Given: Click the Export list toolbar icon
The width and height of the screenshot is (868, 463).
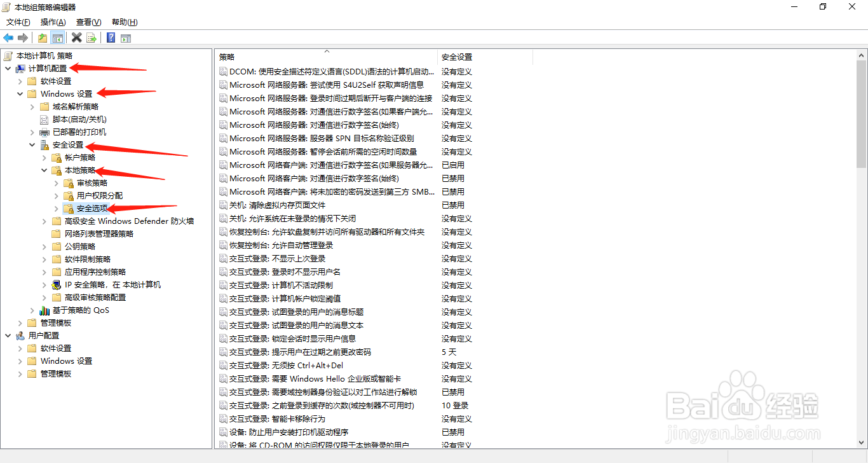Looking at the screenshot, I should (91, 38).
